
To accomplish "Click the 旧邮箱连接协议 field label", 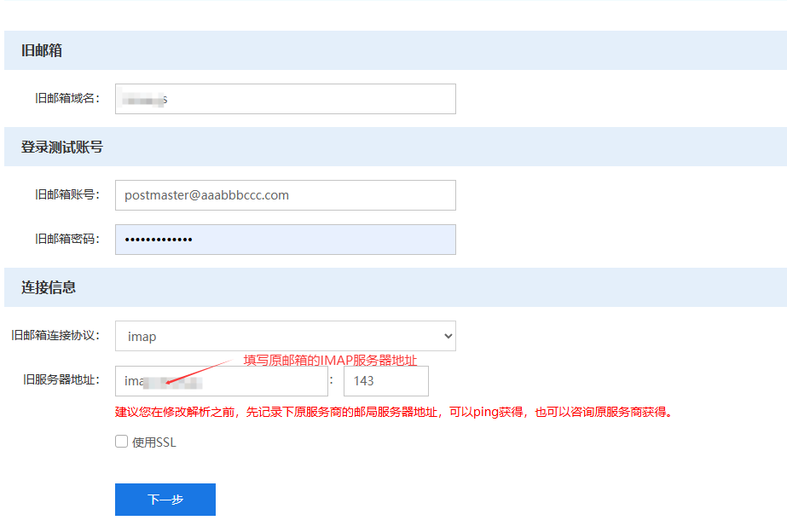I will [55, 336].
